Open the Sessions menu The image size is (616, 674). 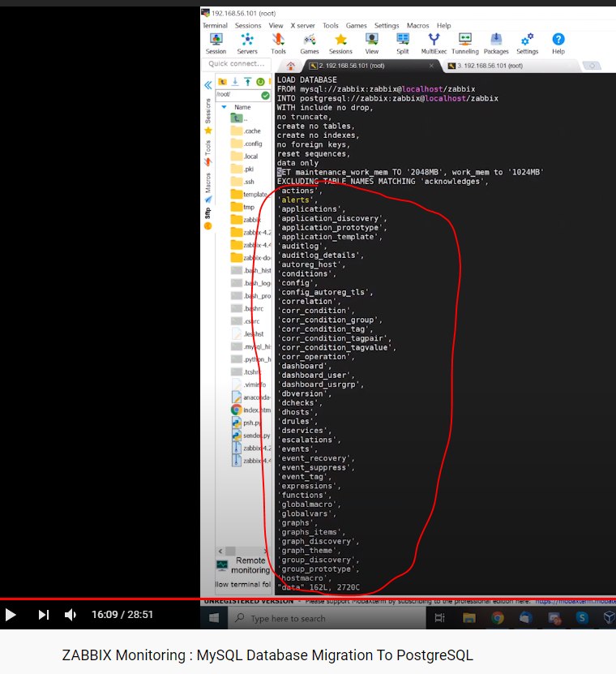coord(248,25)
